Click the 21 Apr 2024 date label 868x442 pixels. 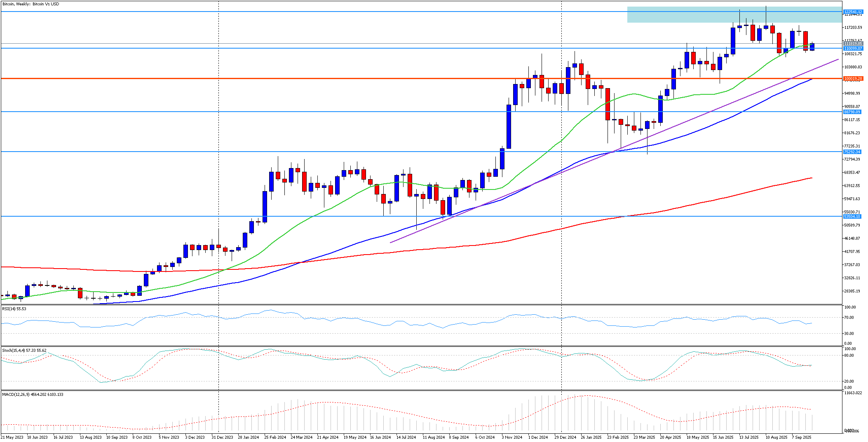pos(328,437)
